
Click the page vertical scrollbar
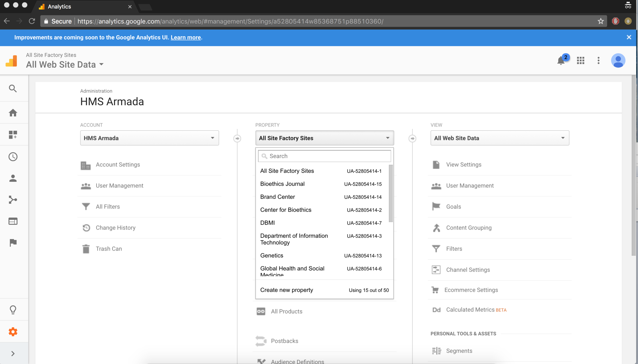(x=634, y=166)
